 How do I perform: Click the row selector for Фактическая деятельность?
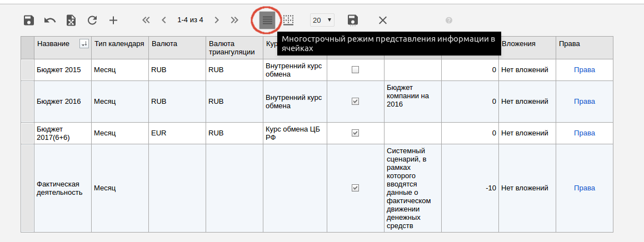click(28, 188)
